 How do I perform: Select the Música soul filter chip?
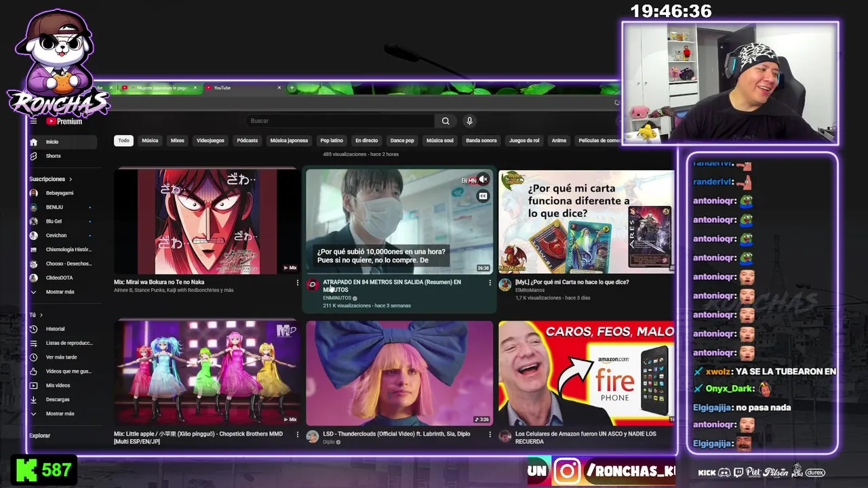(439, 140)
